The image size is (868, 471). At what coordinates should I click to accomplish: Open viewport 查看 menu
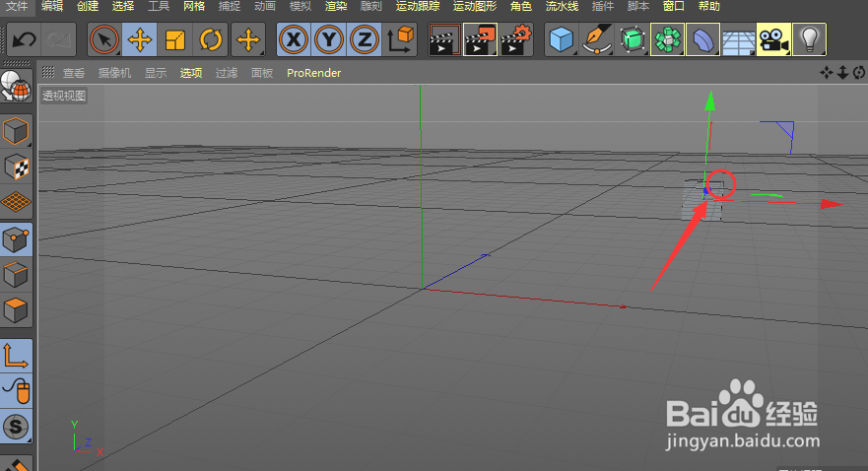tap(74, 73)
